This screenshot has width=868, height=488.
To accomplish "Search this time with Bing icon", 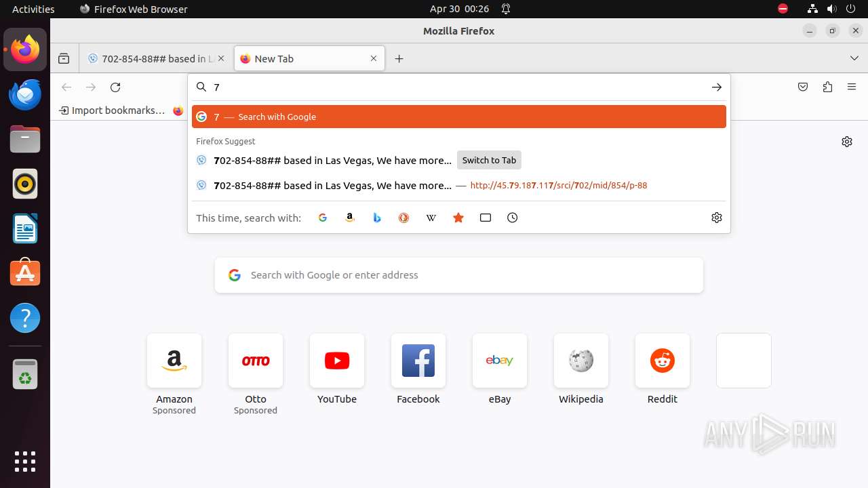I will coord(377,218).
